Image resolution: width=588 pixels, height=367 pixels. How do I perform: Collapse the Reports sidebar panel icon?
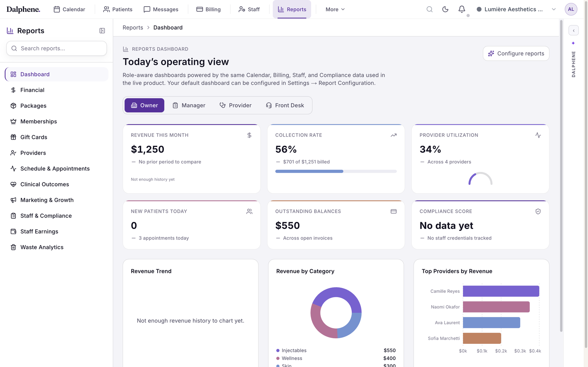click(x=102, y=31)
